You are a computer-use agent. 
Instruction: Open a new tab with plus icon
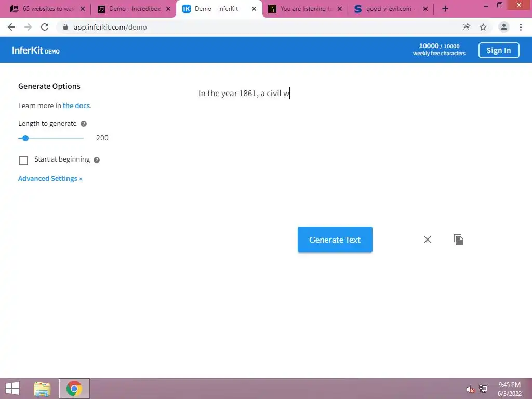(x=445, y=9)
